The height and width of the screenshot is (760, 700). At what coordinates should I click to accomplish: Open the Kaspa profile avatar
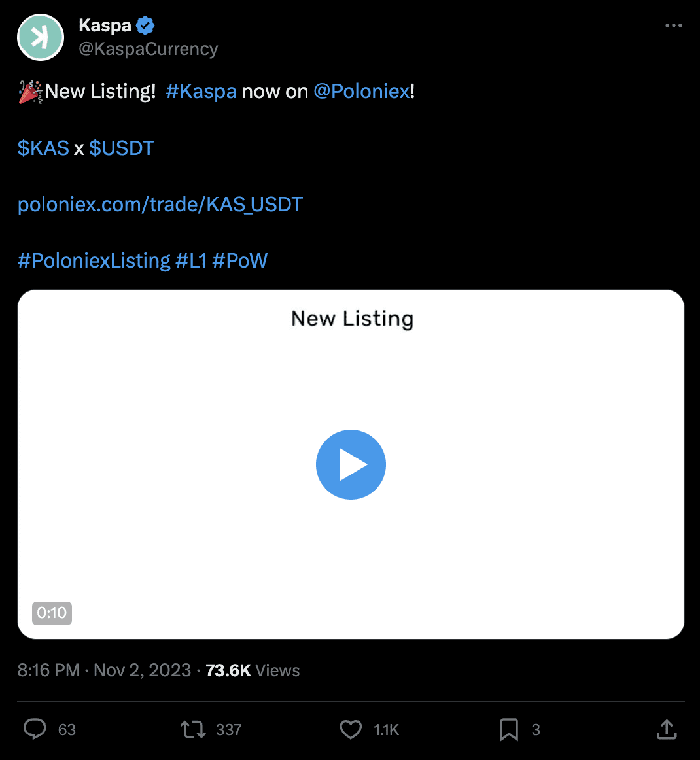click(x=41, y=37)
